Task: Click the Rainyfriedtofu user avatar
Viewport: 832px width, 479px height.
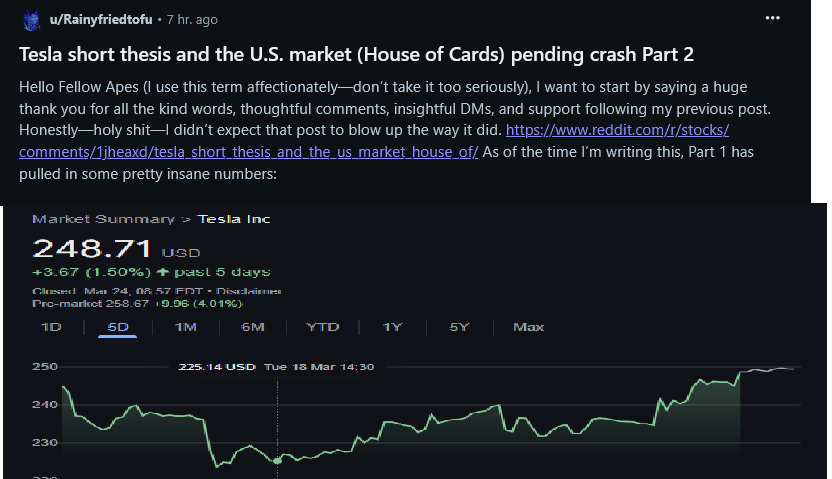Action: (30, 19)
